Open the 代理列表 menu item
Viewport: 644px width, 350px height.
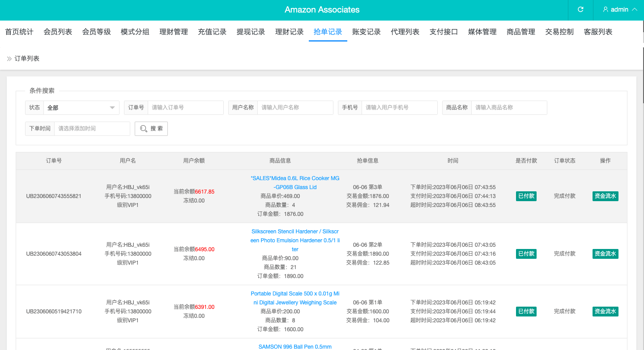(x=405, y=31)
